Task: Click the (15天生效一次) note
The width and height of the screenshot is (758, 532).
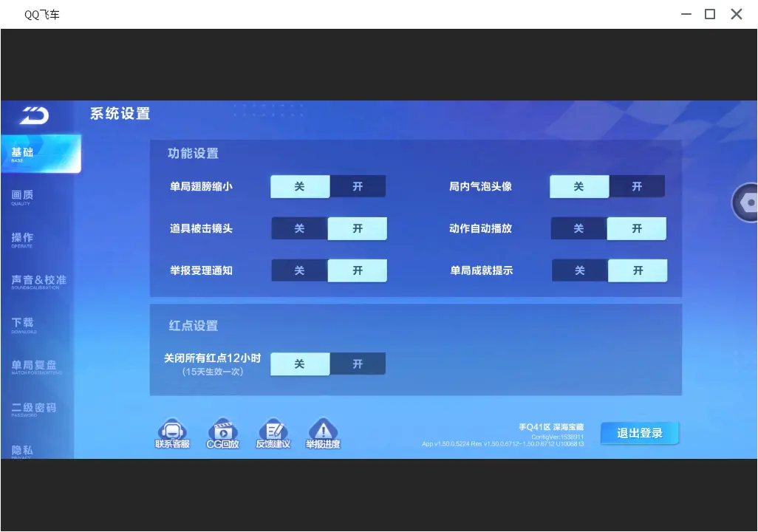Action: pyautogui.click(x=213, y=372)
